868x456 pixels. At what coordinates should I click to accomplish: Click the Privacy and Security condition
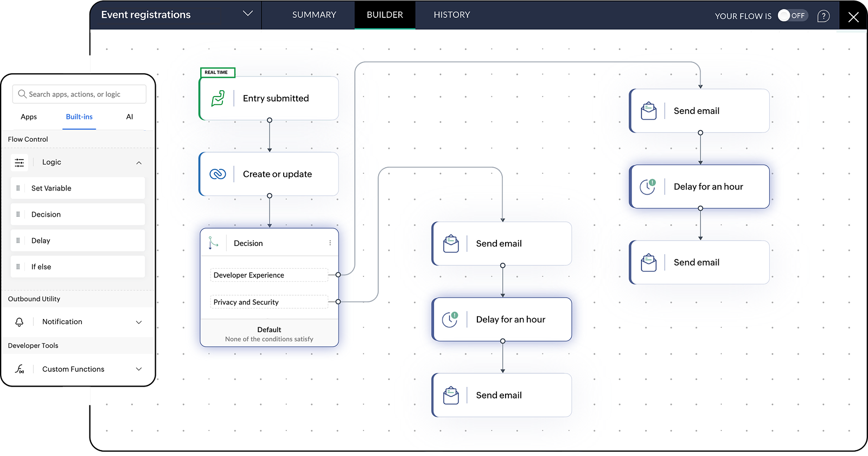pyautogui.click(x=269, y=302)
